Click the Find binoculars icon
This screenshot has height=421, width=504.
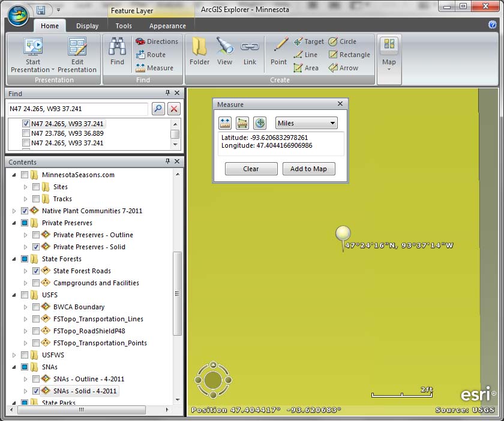(x=117, y=47)
